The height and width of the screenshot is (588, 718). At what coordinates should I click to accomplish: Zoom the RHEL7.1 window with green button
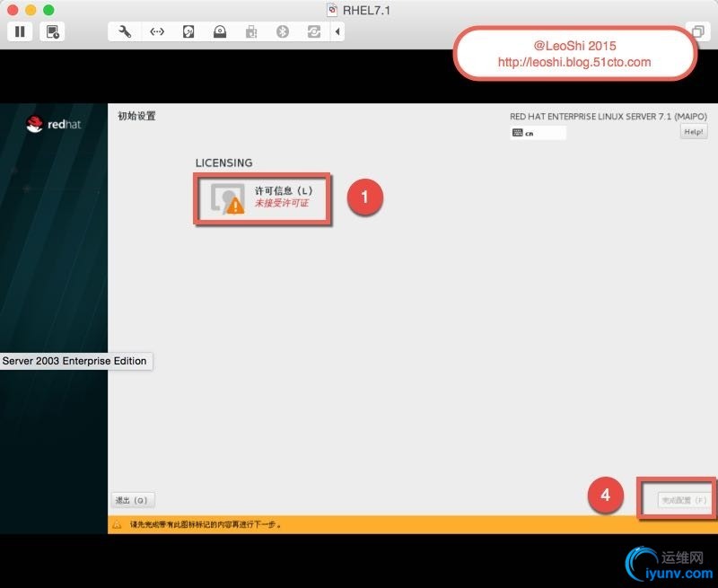point(48,10)
